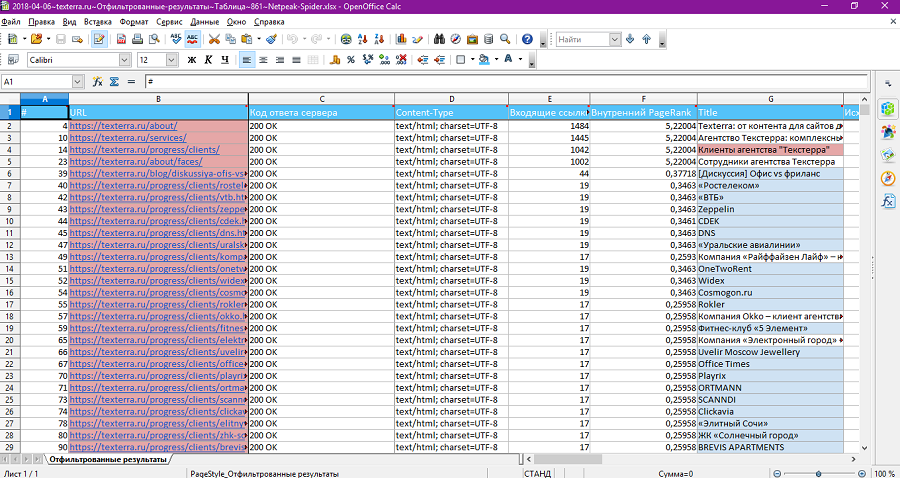Expand the Borders dropdown arrow
The height and width of the screenshot is (478, 900).
pyautogui.click(x=472, y=59)
